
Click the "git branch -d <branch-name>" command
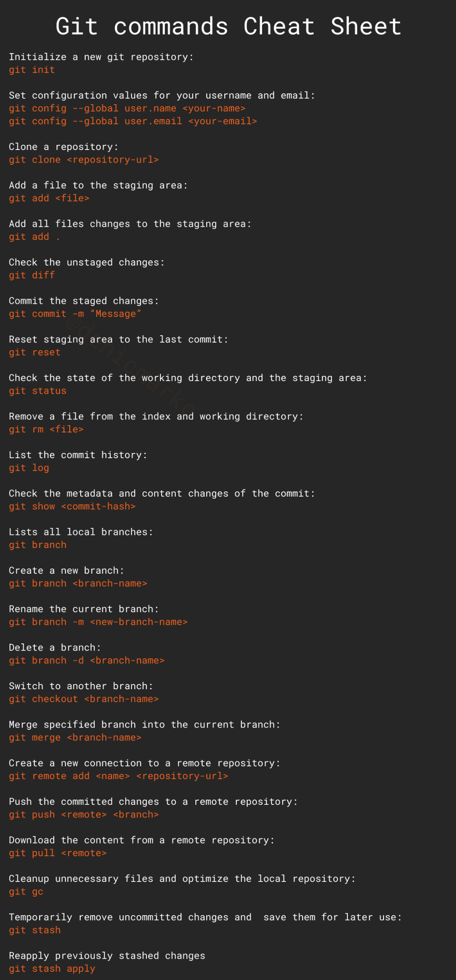pyautogui.click(x=87, y=660)
